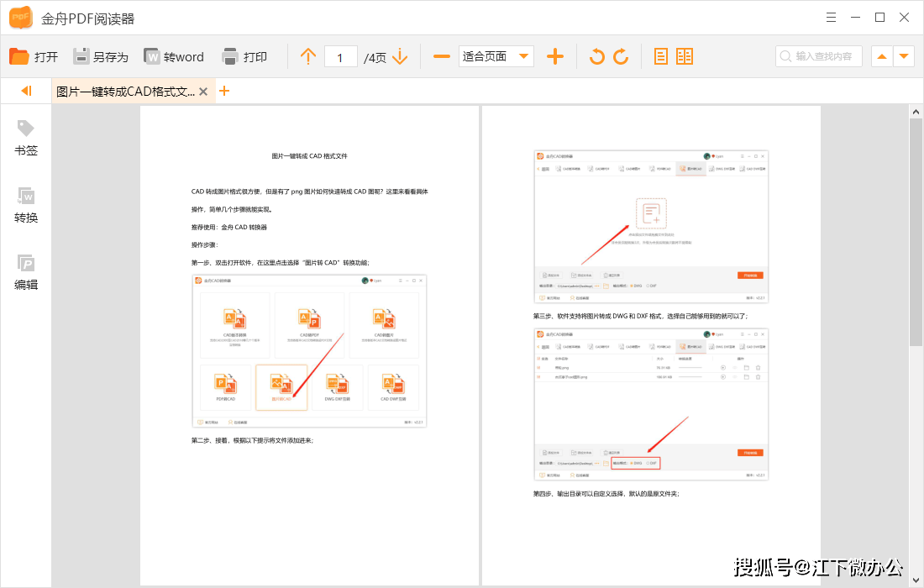
Task: Save a copy using 另存为
Action: [101, 56]
